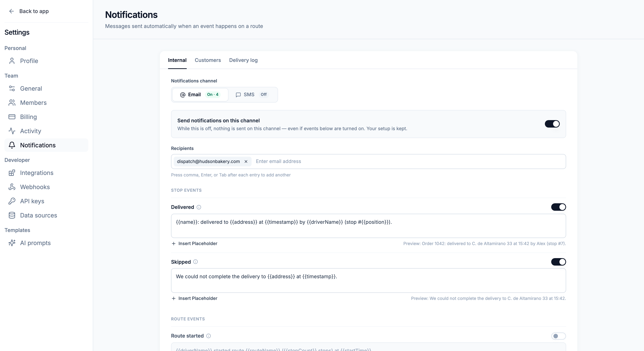
Task: Click Back to app link
Action: click(x=29, y=11)
